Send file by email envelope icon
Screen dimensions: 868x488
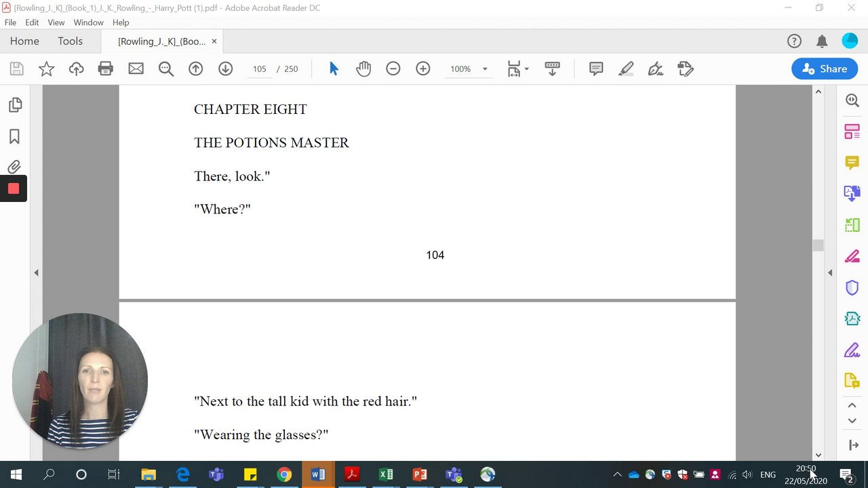pos(136,68)
